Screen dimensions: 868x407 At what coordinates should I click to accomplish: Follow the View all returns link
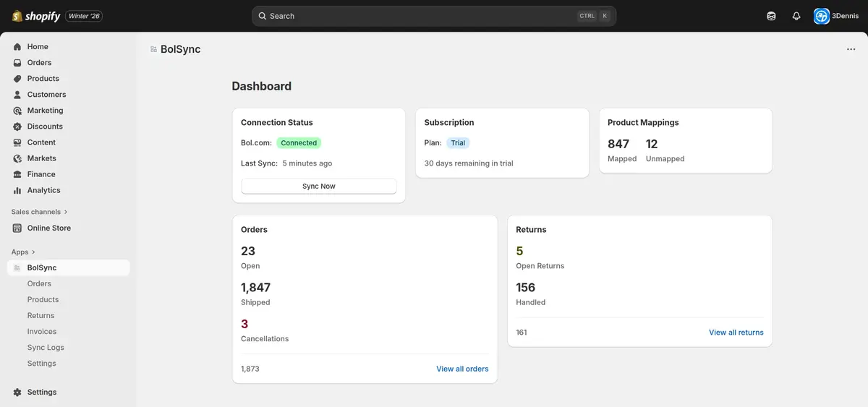coord(736,333)
